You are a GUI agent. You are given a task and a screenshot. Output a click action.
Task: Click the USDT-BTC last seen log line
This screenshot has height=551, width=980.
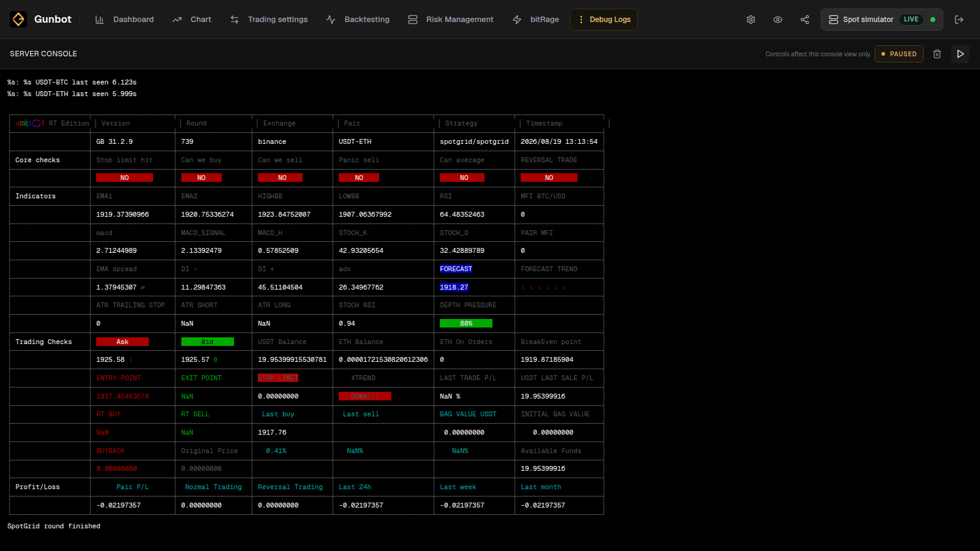(72, 82)
